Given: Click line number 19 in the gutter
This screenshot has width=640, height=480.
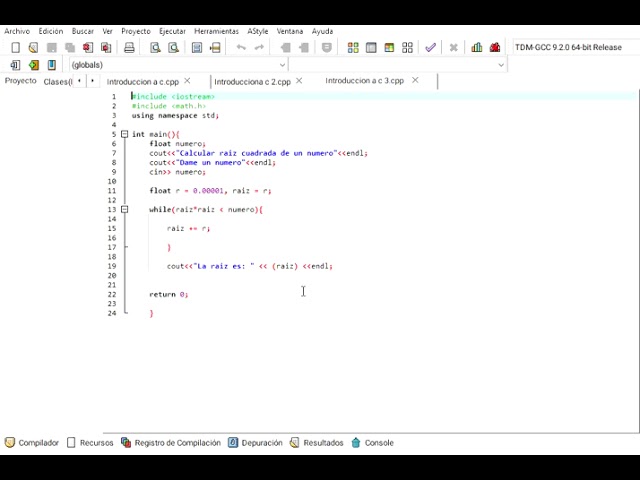Looking at the screenshot, I should pos(112,266).
